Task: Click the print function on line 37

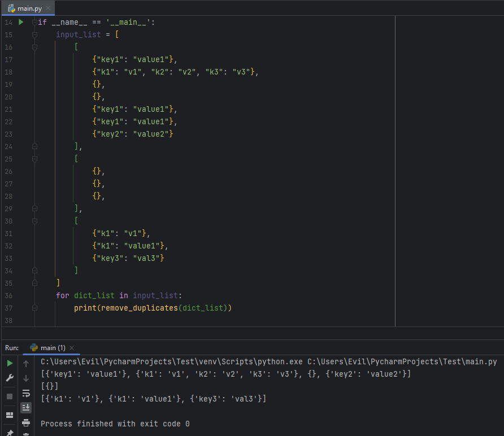Action: point(85,308)
